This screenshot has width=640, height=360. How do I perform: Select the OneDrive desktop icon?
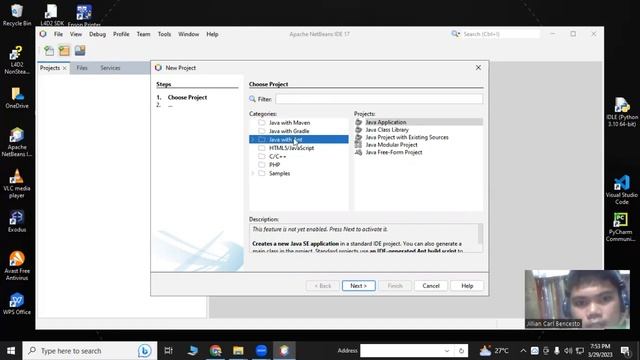coord(17,98)
